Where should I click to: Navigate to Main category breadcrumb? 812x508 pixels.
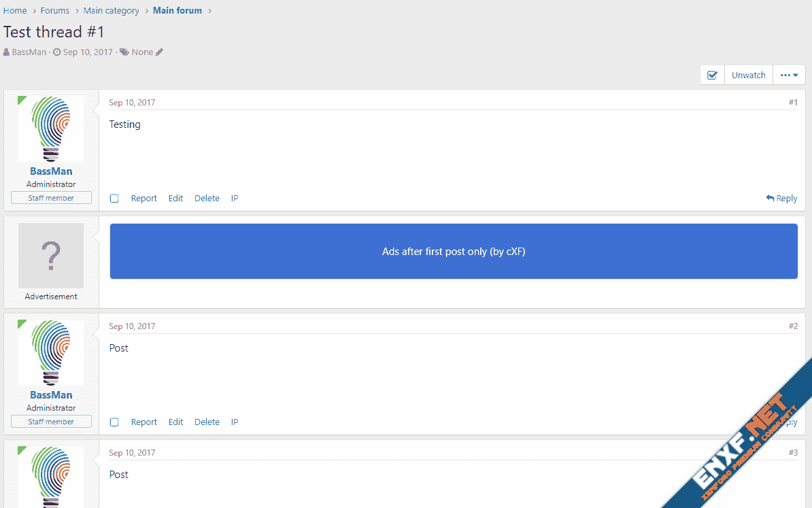pyautogui.click(x=111, y=11)
